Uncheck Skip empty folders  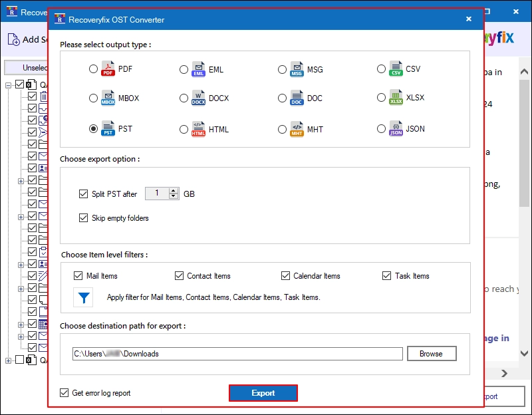83,217
